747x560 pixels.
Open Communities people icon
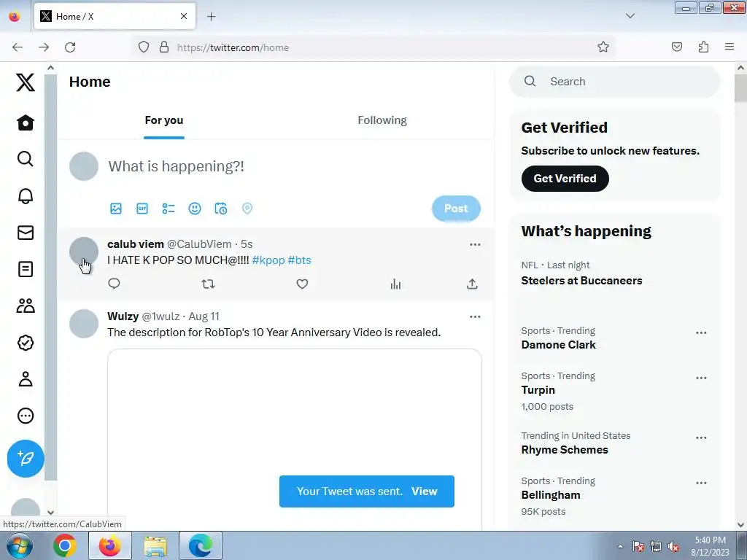pyautogui.click(x=26, y=306)
